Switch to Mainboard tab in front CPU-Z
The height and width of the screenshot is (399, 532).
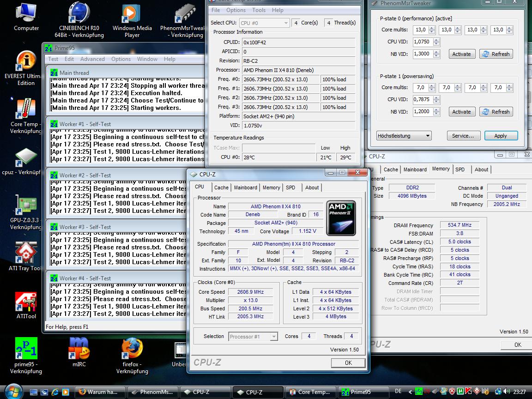click(245, 187)
